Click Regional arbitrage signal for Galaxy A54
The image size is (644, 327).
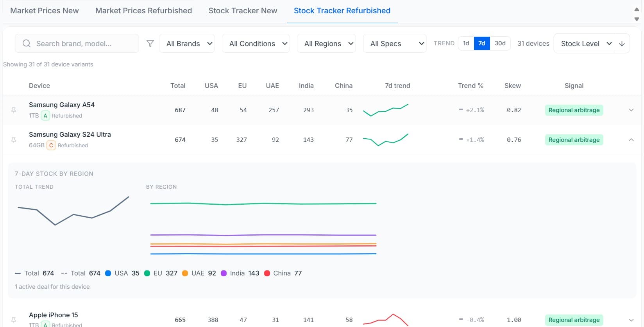(x=574, y=110)
